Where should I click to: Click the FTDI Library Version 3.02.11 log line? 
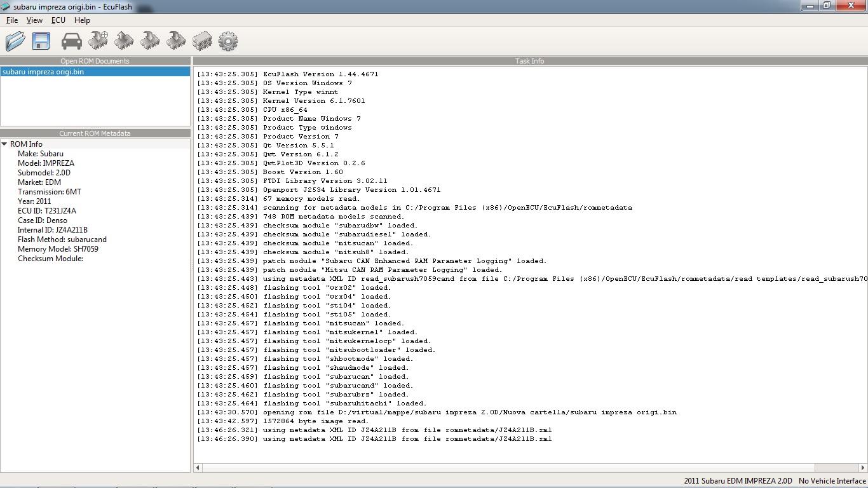click(292, 180)
